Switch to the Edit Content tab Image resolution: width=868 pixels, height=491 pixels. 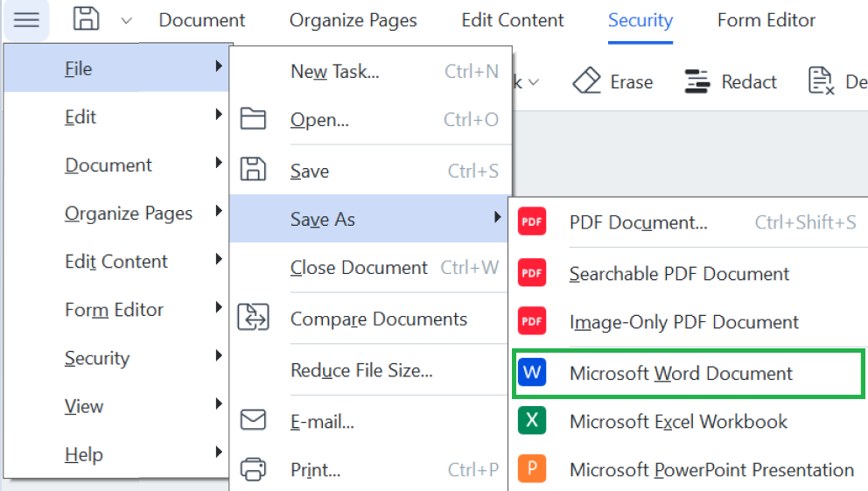[513, 20]
